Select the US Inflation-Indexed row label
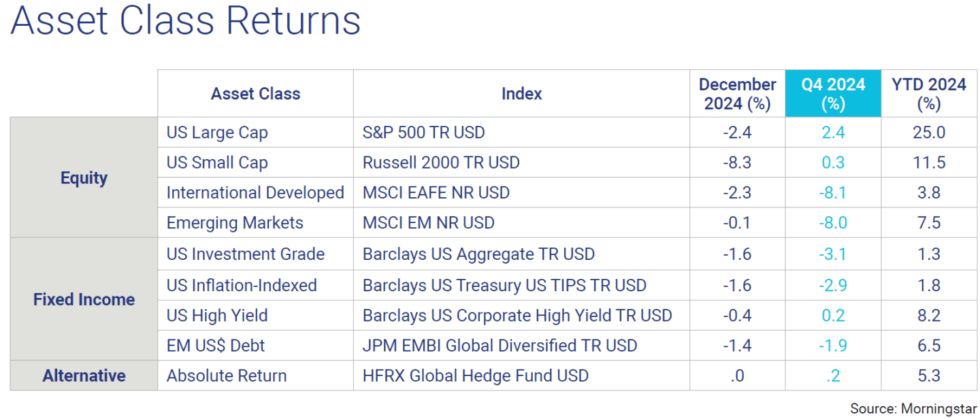The image size is (980, 419). click(242, 285)
